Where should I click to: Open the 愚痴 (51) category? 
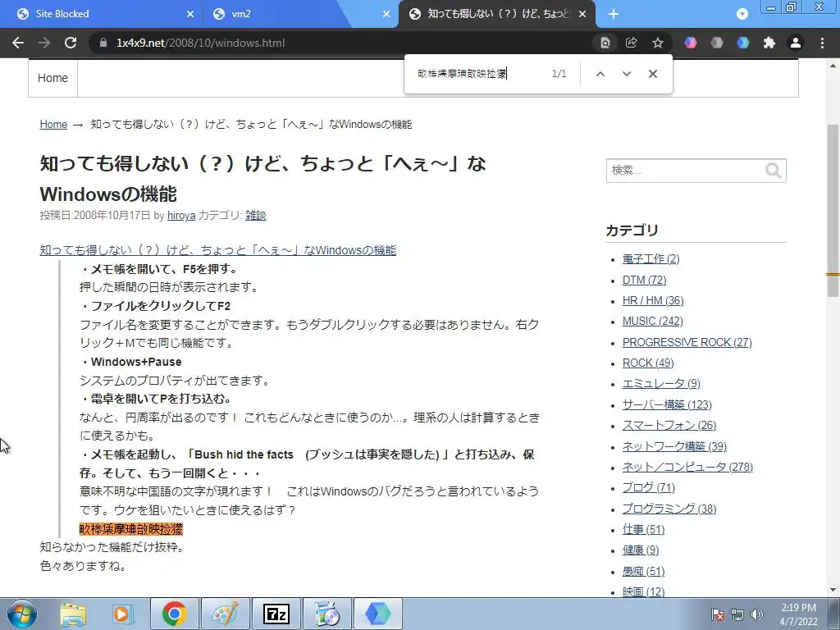643,571
